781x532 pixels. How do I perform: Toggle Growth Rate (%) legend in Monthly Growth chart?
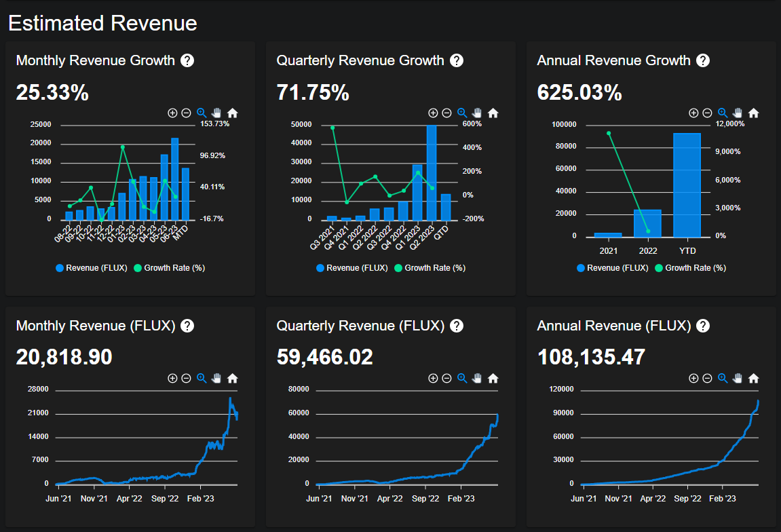click(x=170, y=268)
